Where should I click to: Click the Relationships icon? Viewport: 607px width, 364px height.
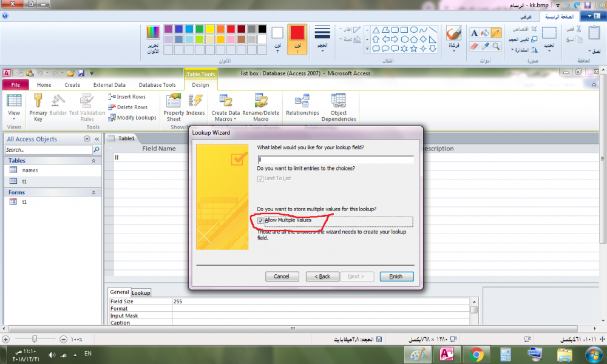pyautogui.click(x=302, y=104)
